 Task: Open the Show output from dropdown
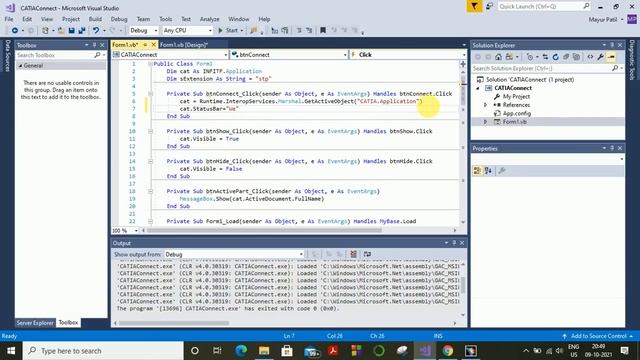coord(234,254)
